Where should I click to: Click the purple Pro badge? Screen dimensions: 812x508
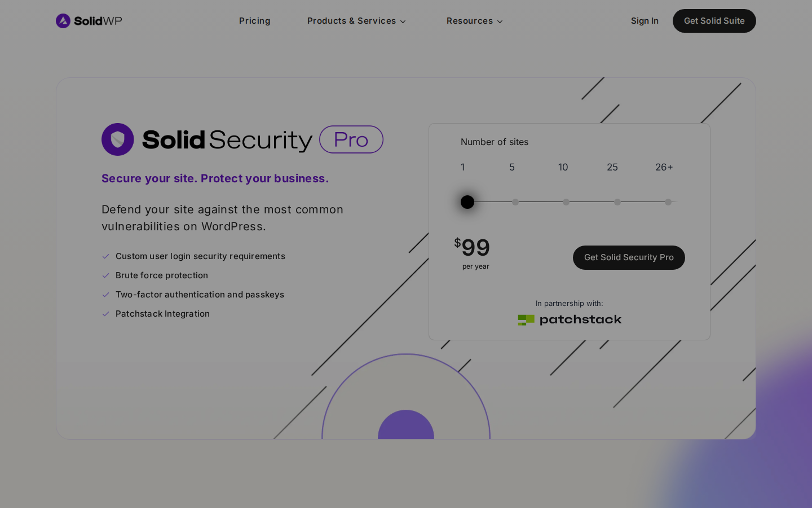pos(351,139)
